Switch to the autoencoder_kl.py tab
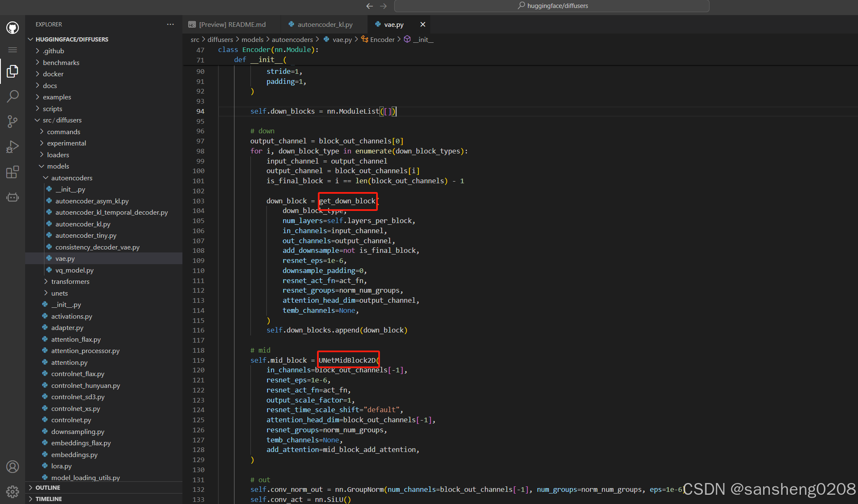This screenshot has width=858, height=504. [x=325, y=24]
